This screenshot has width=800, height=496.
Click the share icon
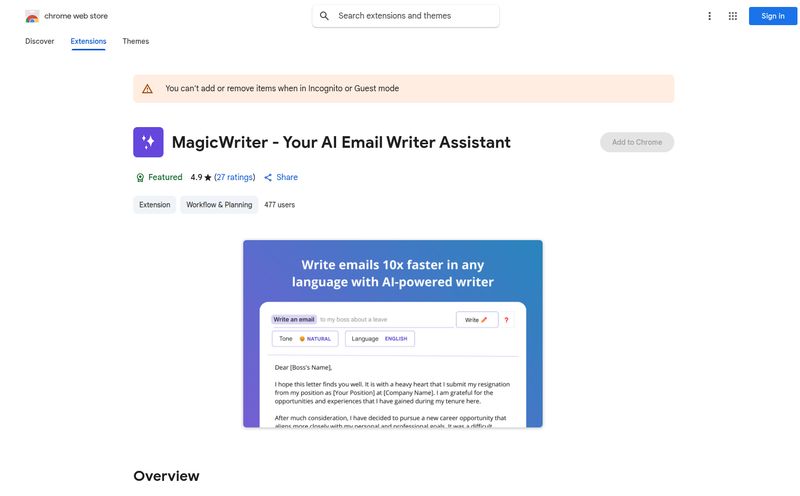pos(268,178)
